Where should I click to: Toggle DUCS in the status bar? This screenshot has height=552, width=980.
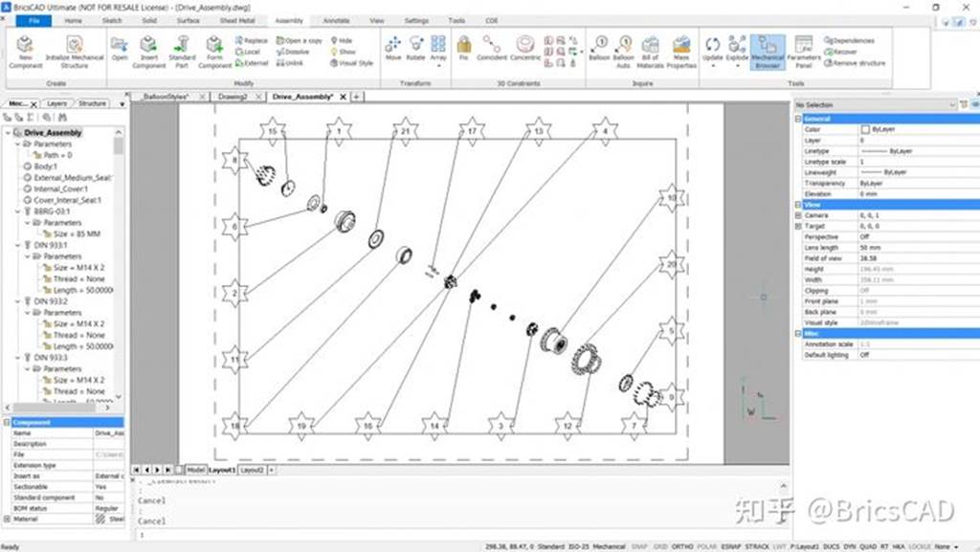pos(832,546)
